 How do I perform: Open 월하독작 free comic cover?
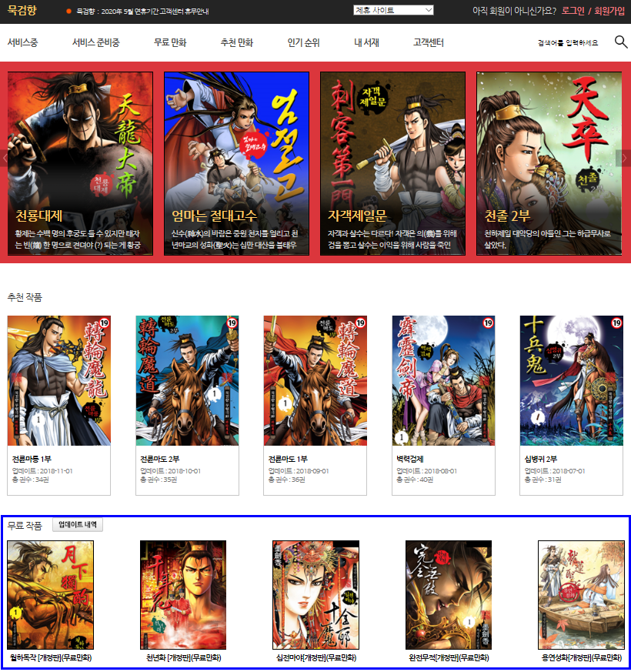click(51, 595)
